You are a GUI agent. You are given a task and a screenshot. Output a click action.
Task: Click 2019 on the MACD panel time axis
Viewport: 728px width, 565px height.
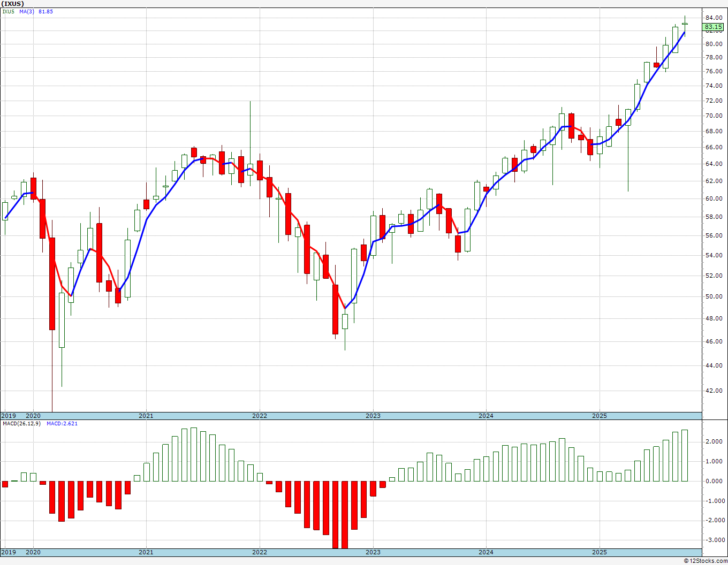pyautogui.click(x=9, y=552)
